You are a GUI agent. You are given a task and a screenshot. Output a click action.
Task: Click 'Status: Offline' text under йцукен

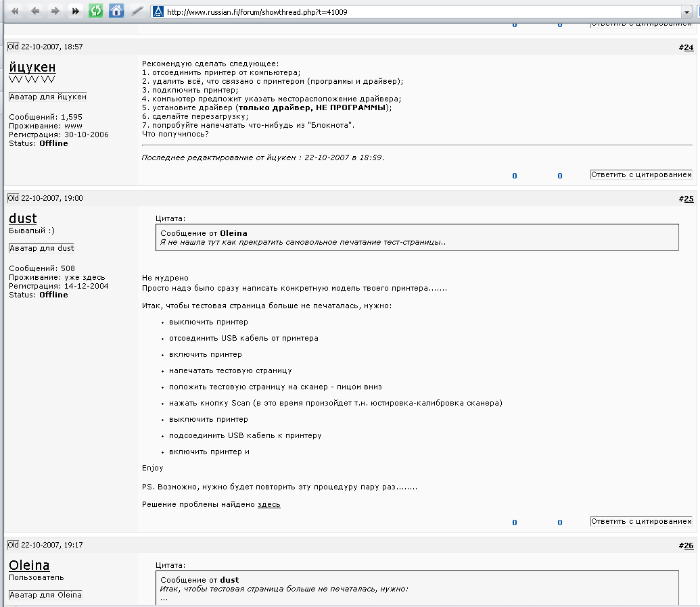tap(39, 143)
